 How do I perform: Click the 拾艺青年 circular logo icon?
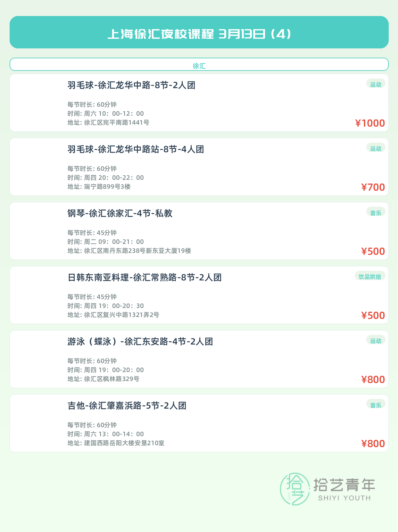(x=294, y=489)
